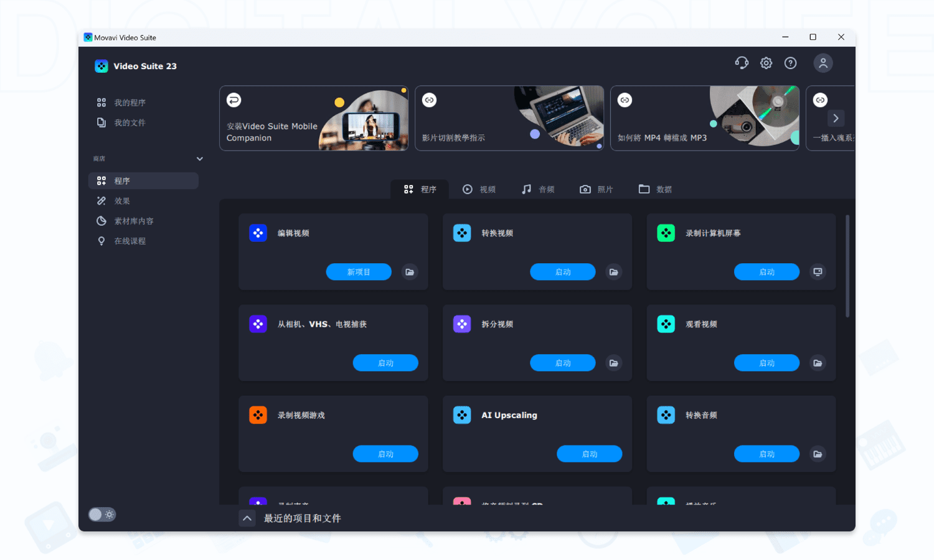Click the programs list vertical scrollbar
The width and height of the screenshot is (934, 560).
coord(847,266)
